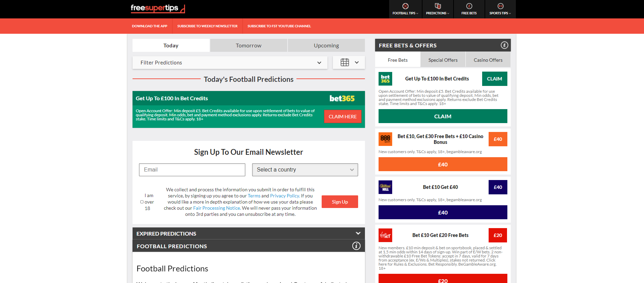
Task: Click the wide green Claim button
Action: click(443, 116)
